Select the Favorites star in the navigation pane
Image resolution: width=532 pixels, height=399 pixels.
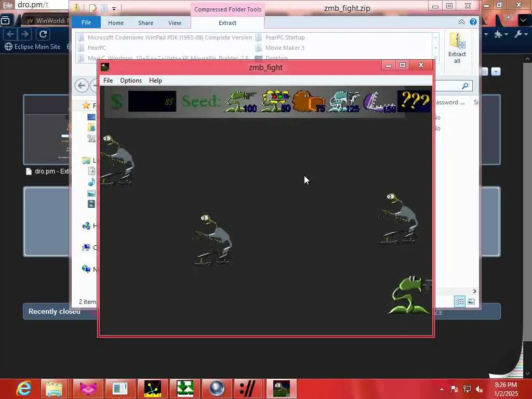pyautogui.click(x=86, y=105)
